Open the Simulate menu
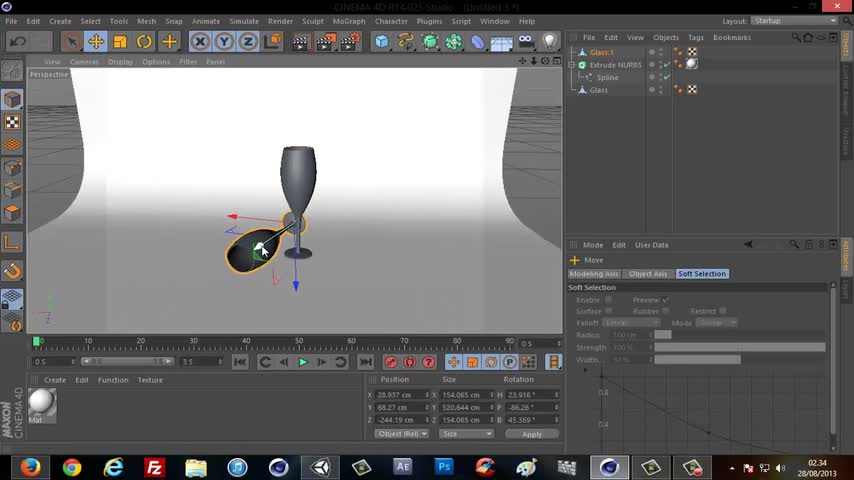The width and height of the screenshot is (854, 480). click(x=244, y=21)
